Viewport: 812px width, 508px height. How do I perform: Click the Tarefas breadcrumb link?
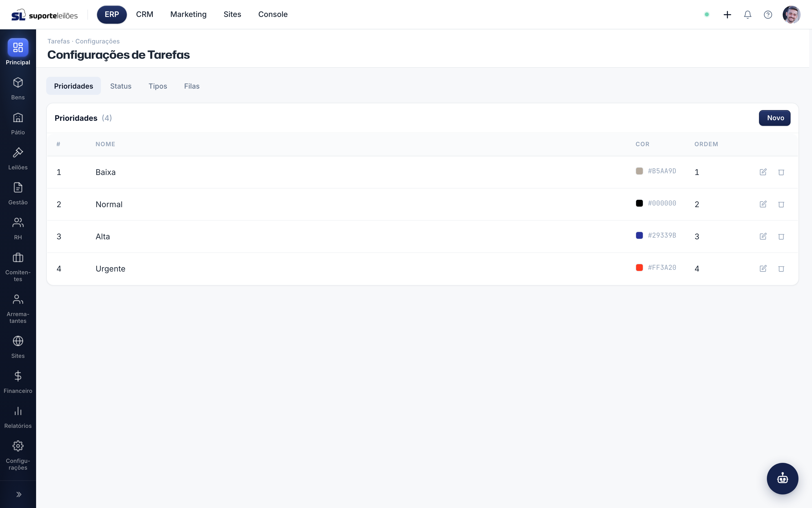(58, 41)
